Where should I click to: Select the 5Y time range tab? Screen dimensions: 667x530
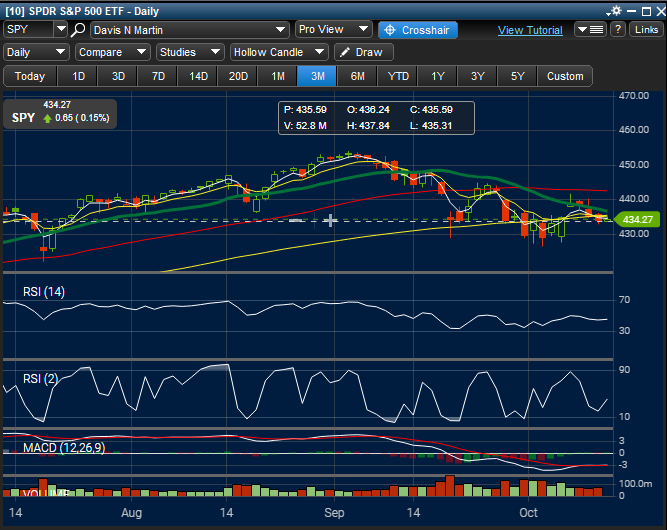pos(517,76)
